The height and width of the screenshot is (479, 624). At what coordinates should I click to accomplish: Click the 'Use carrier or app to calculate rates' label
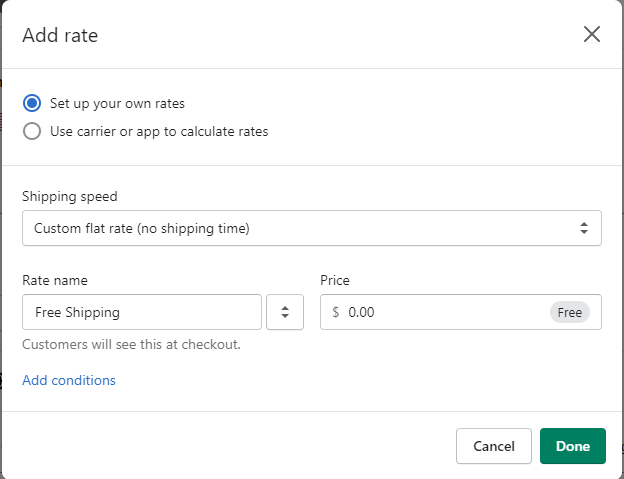pyautogui.click(x=159, y=131)
